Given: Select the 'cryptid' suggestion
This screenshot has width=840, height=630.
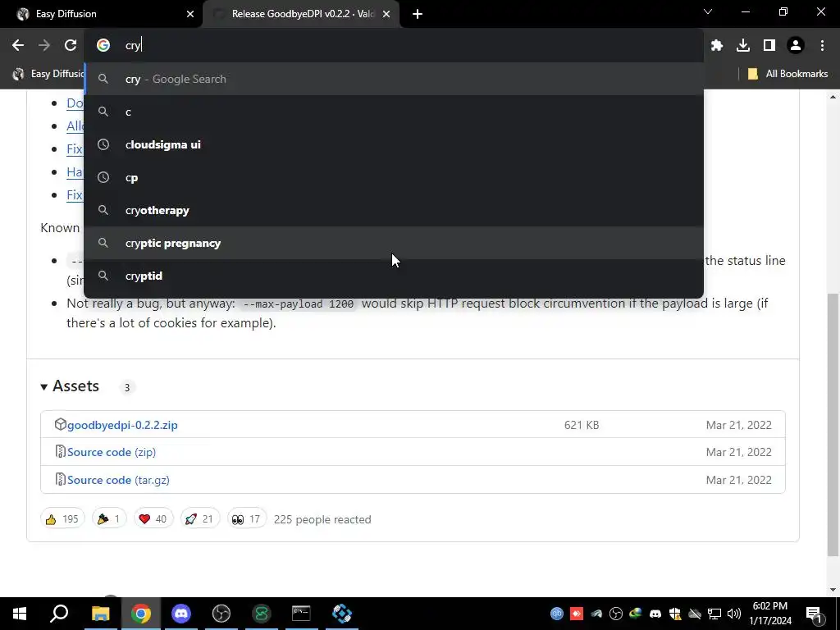Looking at the screenshot, I should (394, 276).
